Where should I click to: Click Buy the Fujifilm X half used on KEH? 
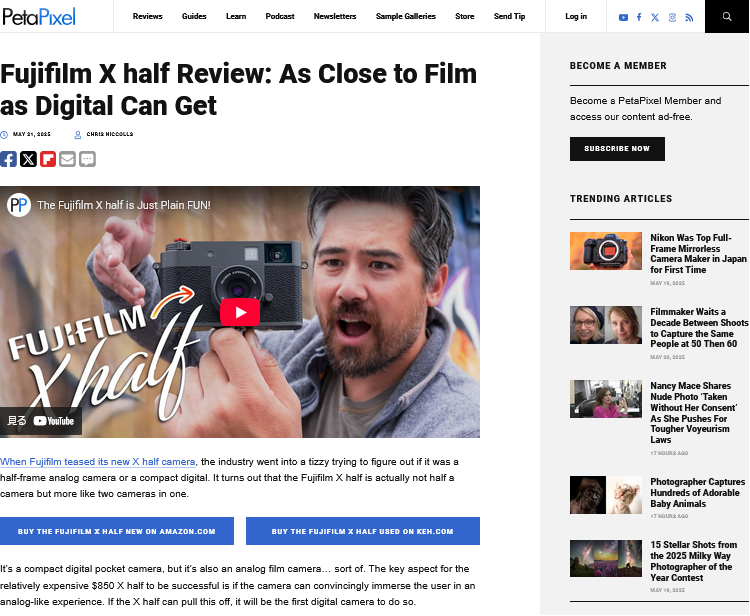pyautogui.click(x=363, y=531)
